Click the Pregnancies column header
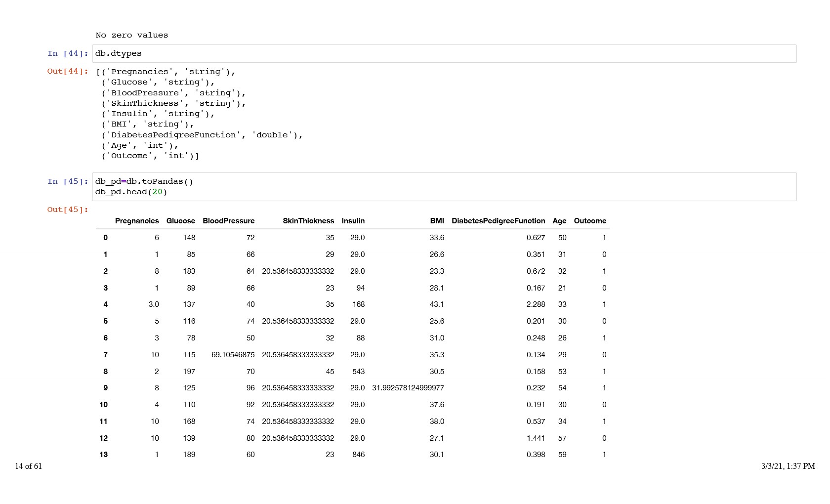This screenshot has width=830, height=504. click(137, 221)
